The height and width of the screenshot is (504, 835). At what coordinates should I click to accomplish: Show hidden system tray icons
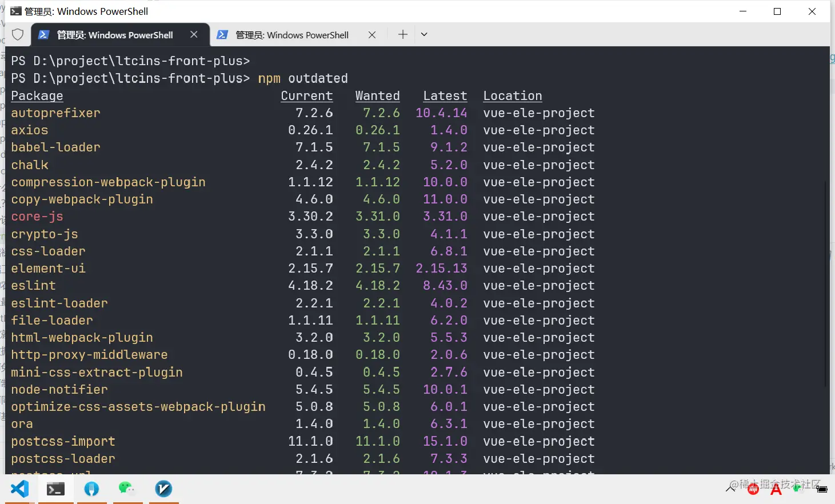[730, 489]
